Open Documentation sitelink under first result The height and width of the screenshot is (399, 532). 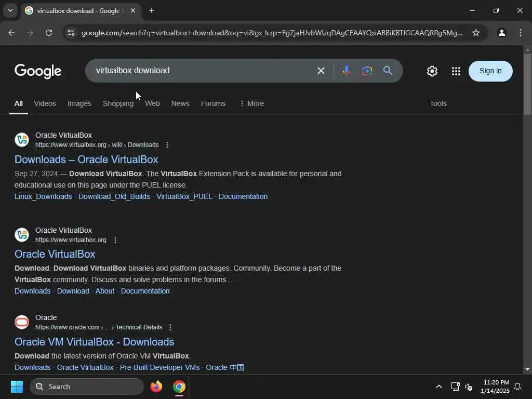[x=243, y=196]
